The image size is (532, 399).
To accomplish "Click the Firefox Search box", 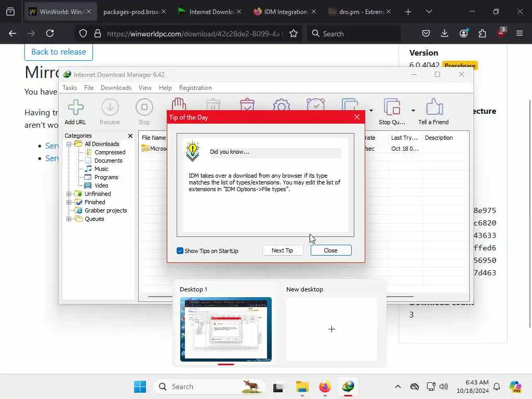I will pyautogui.click(x=353, y=34).
